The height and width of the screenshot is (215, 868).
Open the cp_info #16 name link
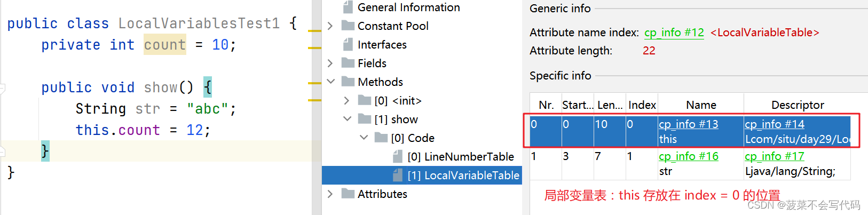tap(688, 156)
